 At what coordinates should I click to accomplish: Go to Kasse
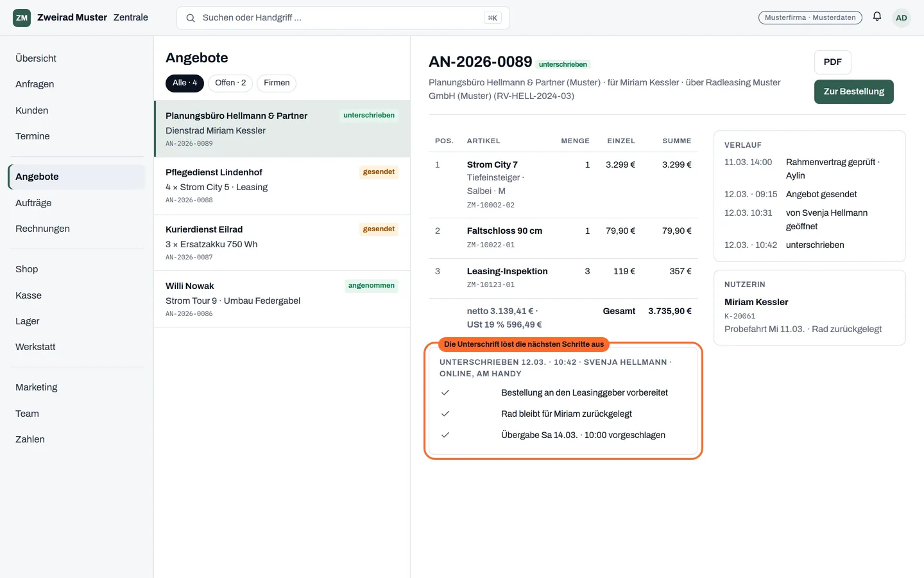(x=77, y=295)
